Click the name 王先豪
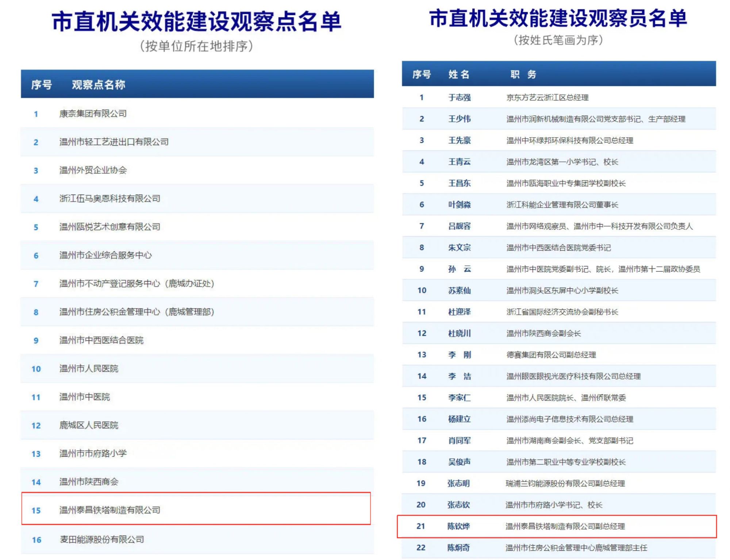Image resolution: width=730 pixels, height=560 pixels. pyautogui.click(x=459, y=141)
